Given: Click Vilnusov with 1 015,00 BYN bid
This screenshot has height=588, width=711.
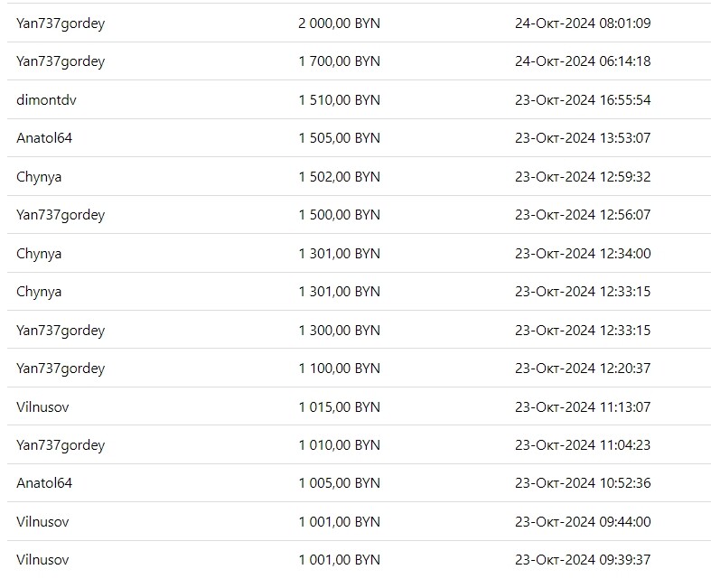Looking at the screenshot, I should point(42,406).
